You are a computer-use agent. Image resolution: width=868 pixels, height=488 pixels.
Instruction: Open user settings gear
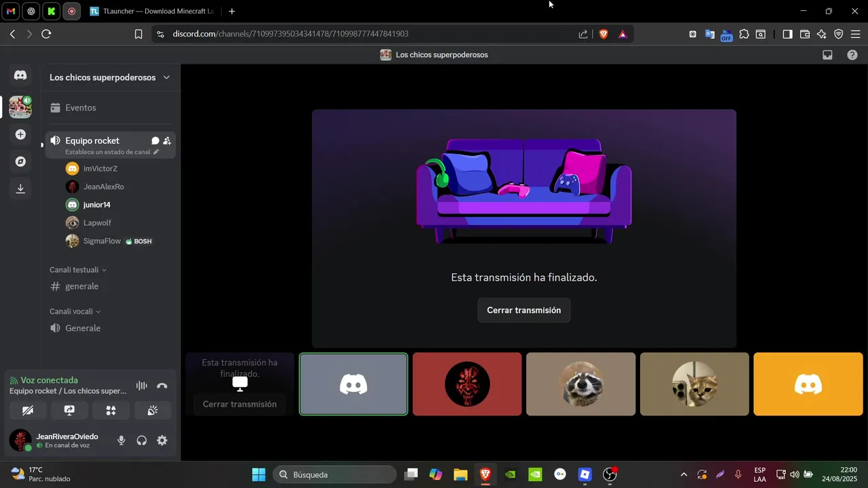pos(162,441)
